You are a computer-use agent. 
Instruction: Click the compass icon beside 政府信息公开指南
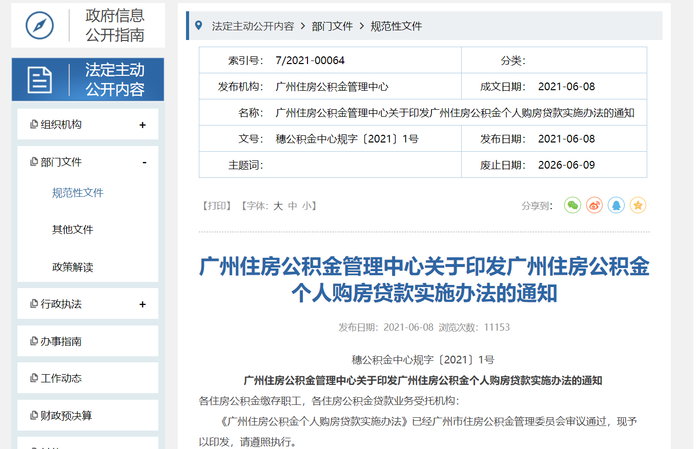[x=40, y=25]
